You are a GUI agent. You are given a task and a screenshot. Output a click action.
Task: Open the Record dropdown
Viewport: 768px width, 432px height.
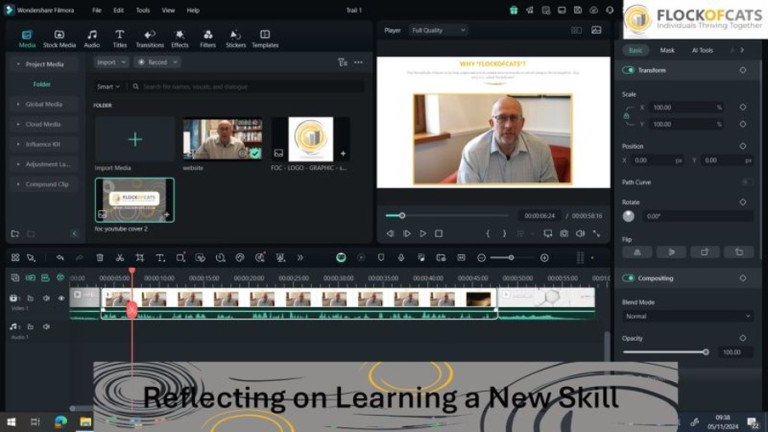pyautogui.click(x=157, y=62)
